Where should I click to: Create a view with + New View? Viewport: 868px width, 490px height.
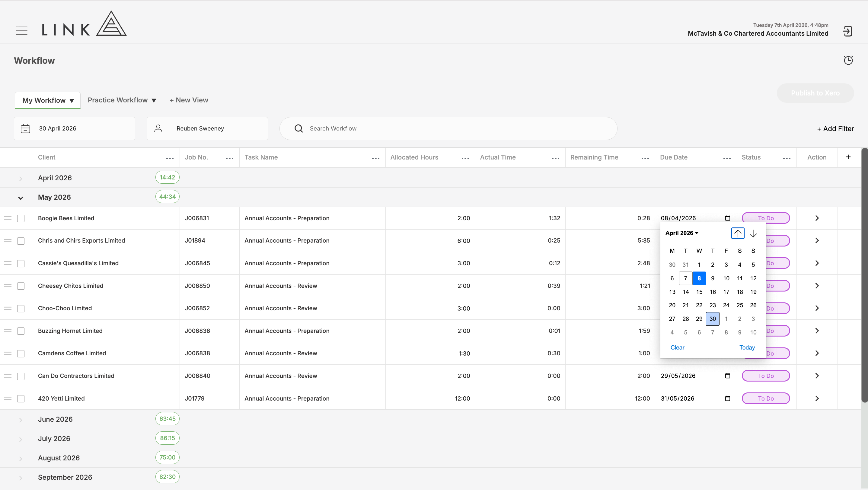[x=189, y=100]
